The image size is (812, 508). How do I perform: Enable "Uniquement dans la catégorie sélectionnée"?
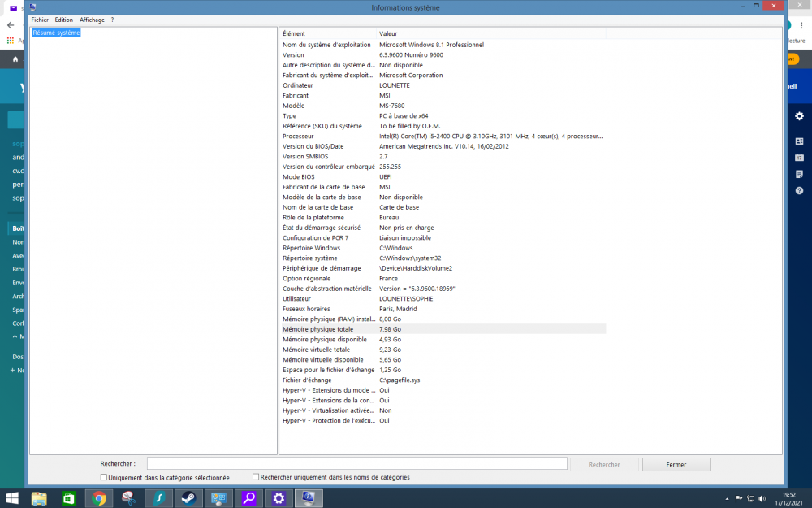[x=103, y=477]
